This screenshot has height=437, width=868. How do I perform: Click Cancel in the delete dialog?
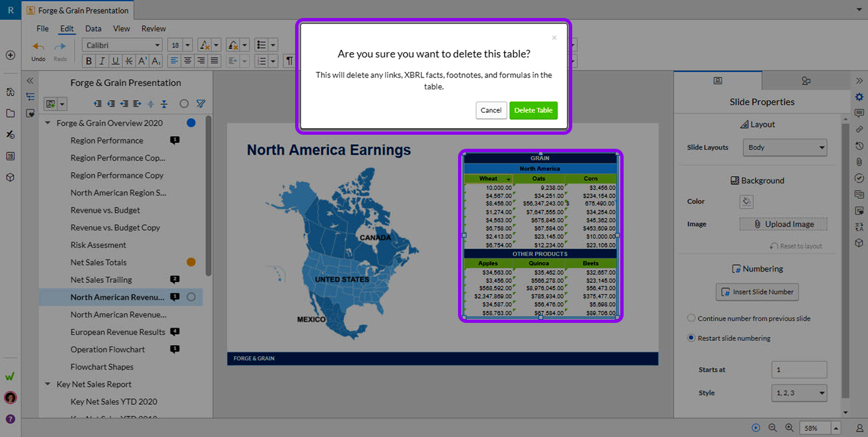click(491, 111)
